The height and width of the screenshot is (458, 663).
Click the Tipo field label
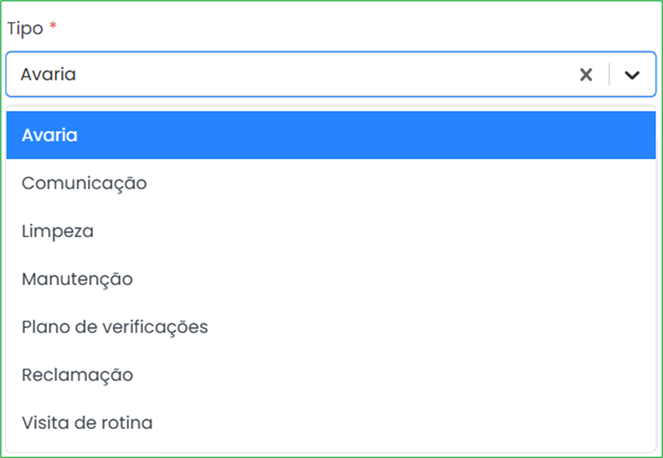click(x=25, y=28)
